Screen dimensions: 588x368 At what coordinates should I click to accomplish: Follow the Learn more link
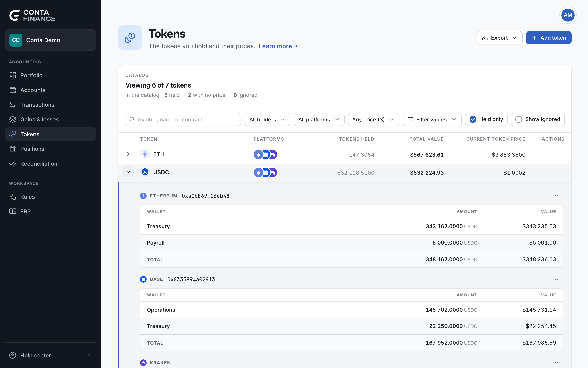(278, 46)
